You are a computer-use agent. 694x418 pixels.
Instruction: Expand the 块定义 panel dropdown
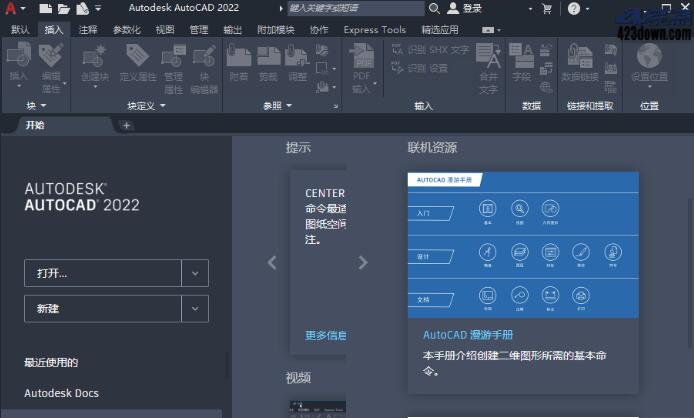coord(165,105)
